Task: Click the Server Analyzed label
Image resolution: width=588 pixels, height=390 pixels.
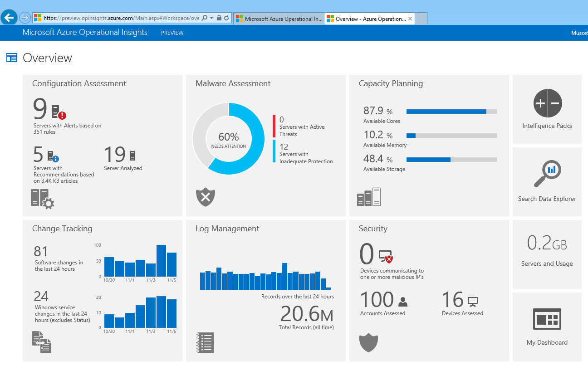Action: [123, 168]
